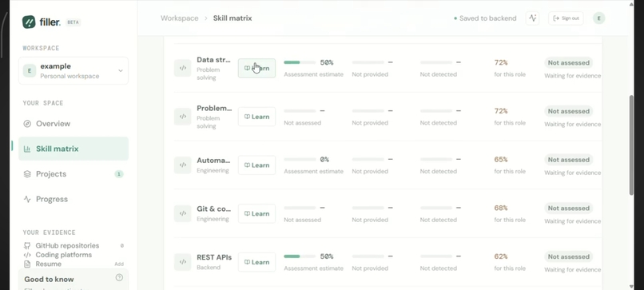
Task: Click the Projects count badge
Action: click(x=119, y=174)
